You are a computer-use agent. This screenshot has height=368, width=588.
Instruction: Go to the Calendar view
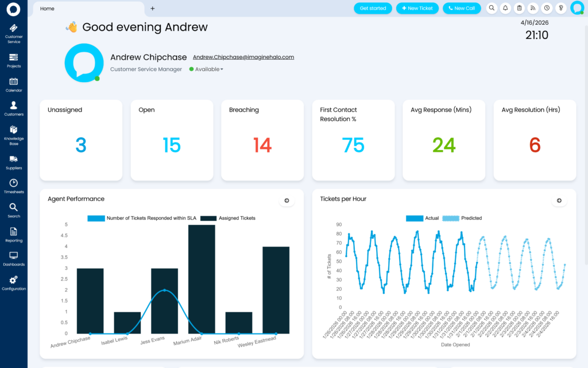(14, 85)
